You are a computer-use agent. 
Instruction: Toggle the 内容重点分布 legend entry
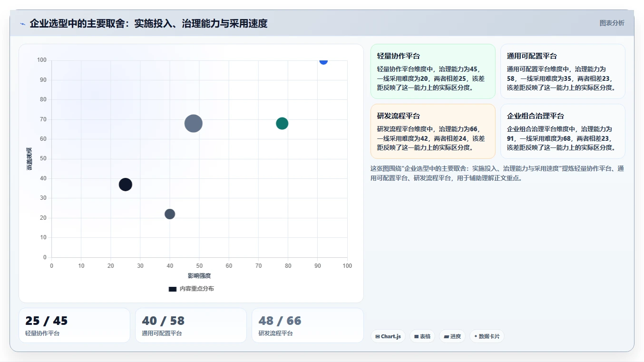point(191,289)
